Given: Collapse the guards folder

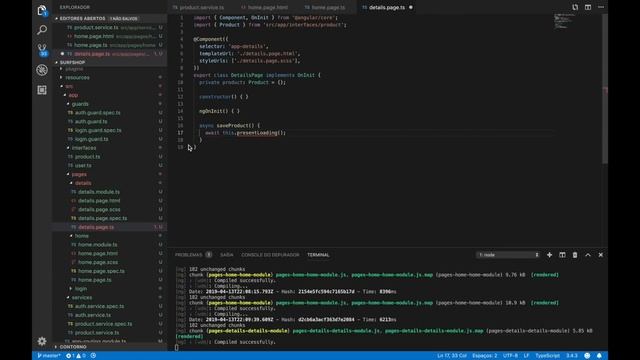Looking at the screenshot, I should tap(80, 104).
